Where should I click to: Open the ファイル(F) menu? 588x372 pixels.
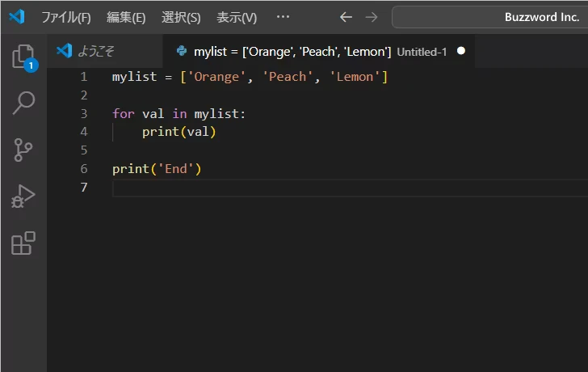tap(66, 17)
